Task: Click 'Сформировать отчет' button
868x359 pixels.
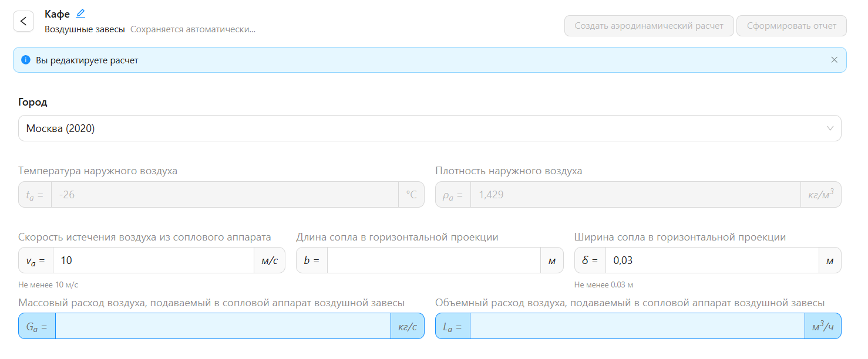Action: [x=791, y=26]
